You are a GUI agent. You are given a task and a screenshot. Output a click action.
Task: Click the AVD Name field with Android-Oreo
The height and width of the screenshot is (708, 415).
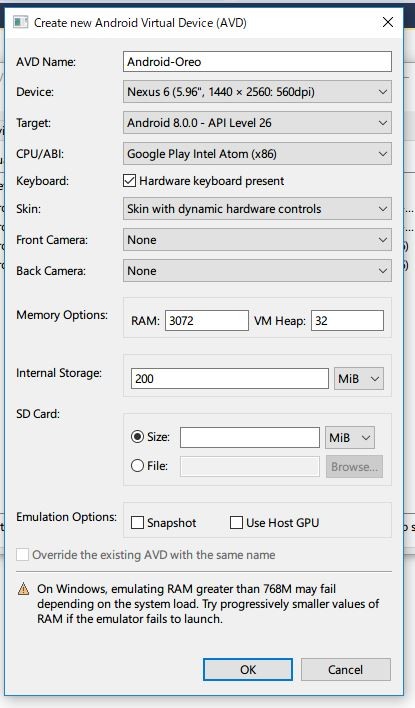[257, 61]
